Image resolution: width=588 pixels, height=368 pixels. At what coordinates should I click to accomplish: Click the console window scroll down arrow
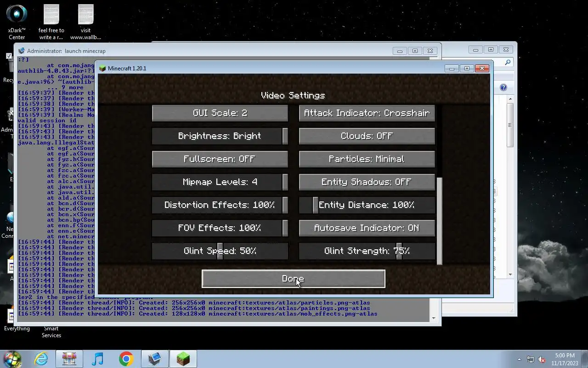tap(434, 318)
